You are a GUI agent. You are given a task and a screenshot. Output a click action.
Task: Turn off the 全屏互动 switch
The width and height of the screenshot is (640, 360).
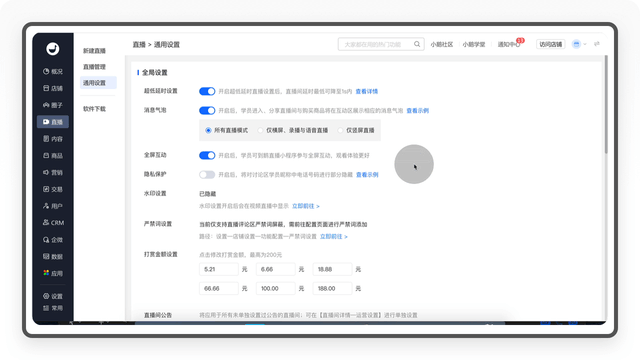(207, 155)
